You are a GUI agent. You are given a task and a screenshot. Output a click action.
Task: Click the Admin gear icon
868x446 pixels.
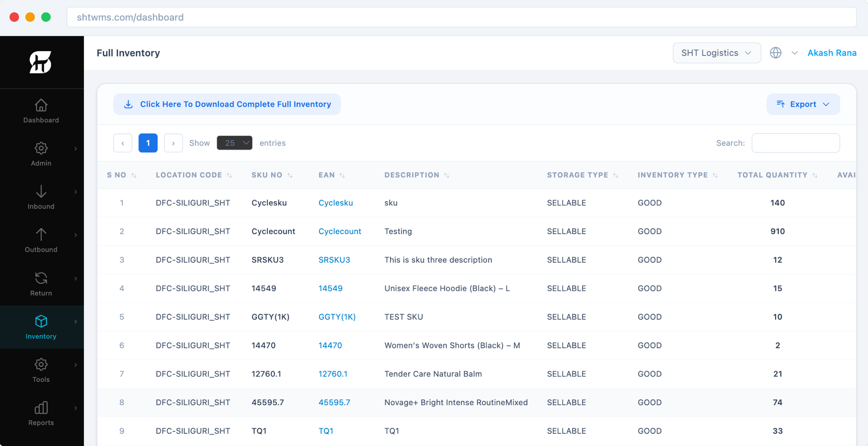[41, 148]
